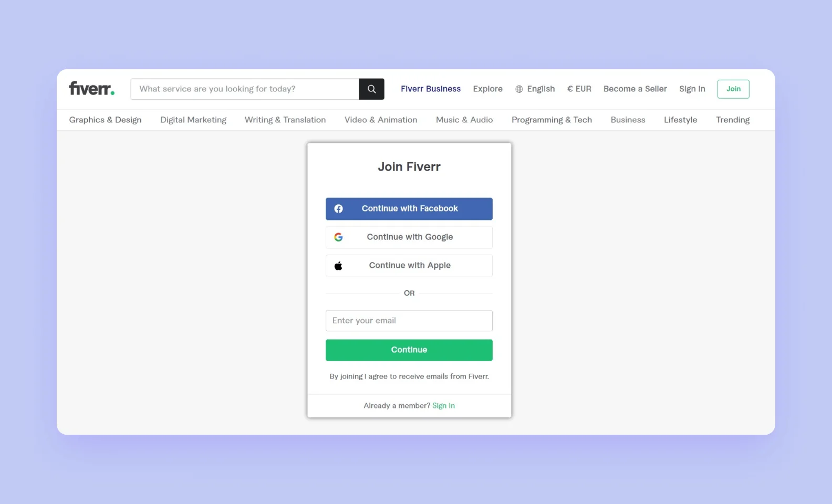Click the Apple logo icon
832x504 pixels.
(339, 266)
